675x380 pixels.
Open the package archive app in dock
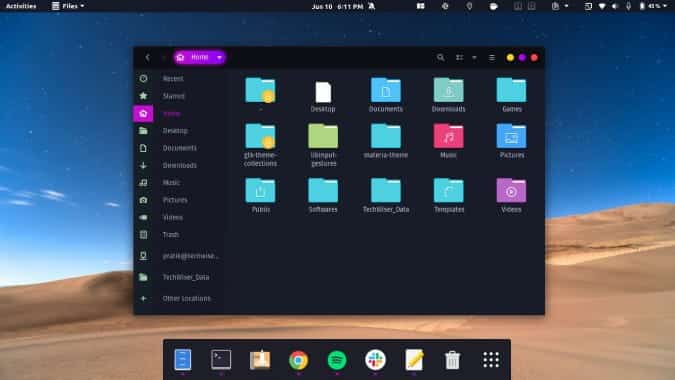click(260, 360)
